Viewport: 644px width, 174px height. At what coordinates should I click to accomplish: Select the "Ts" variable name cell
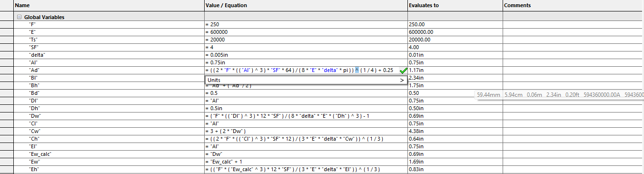tap(109, 40)
